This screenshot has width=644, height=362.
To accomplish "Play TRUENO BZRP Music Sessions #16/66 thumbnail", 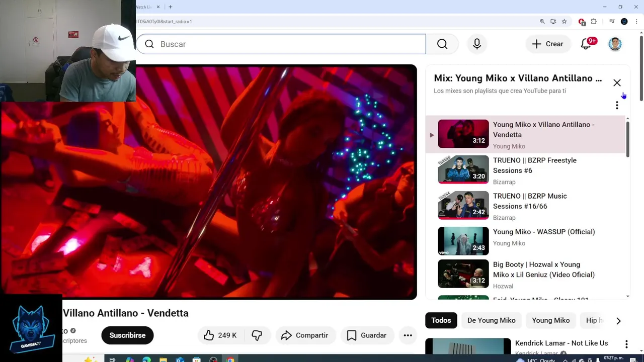I will coord(463,205).
